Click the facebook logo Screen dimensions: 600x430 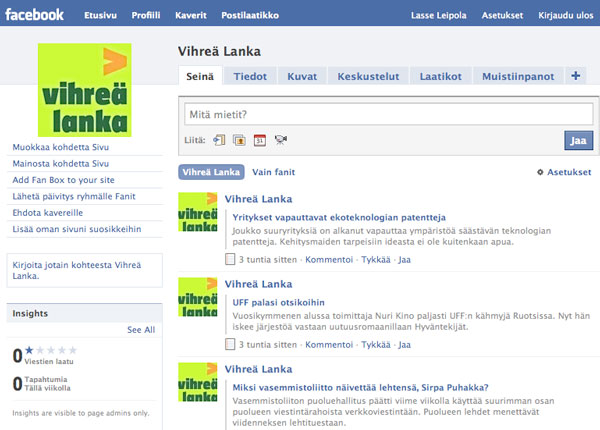(x=34, y=15)
